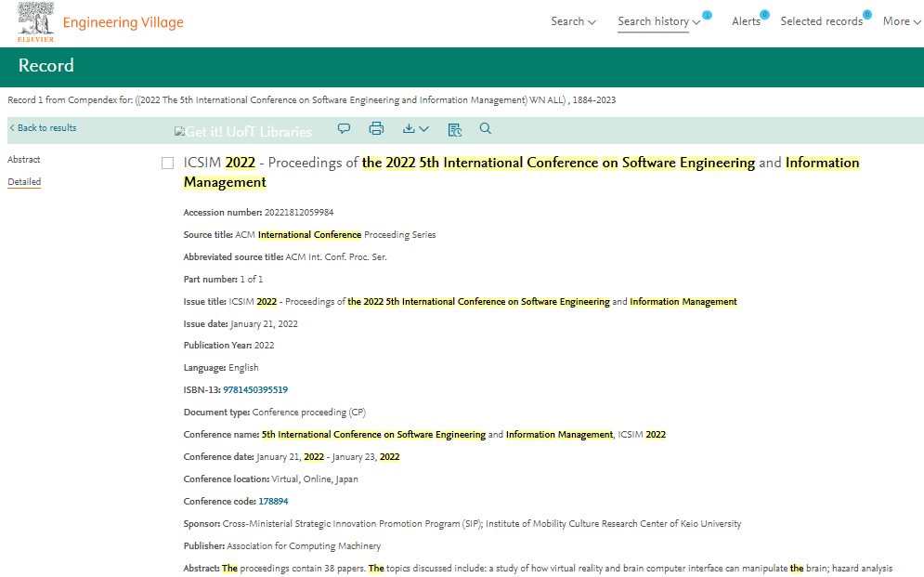This screenshot has height=577, width=924.
Task: Click the Language English text
Action: click(x=221, y=368)
